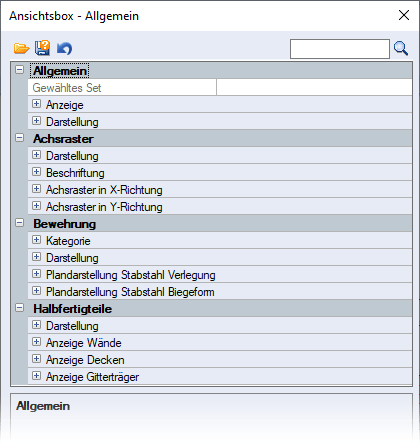
Task: Expand Achsraster in X-Richtung
Action: 37,189
